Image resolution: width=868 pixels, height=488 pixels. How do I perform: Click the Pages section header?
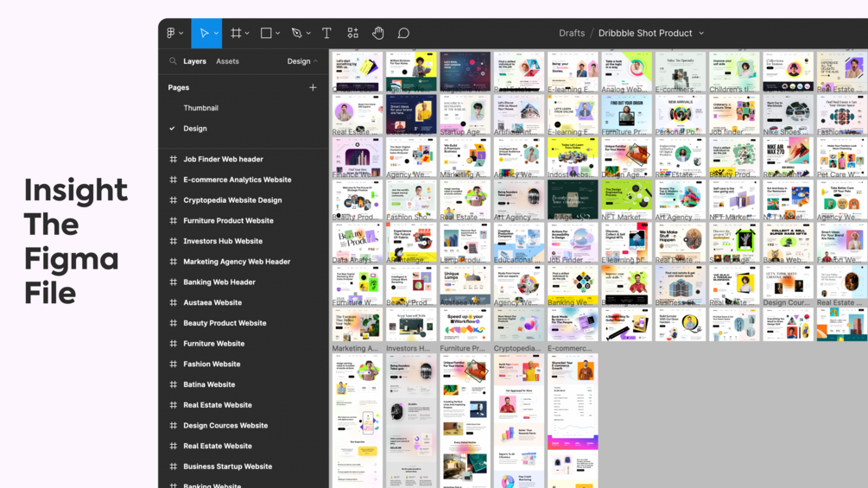click(179, 87)
